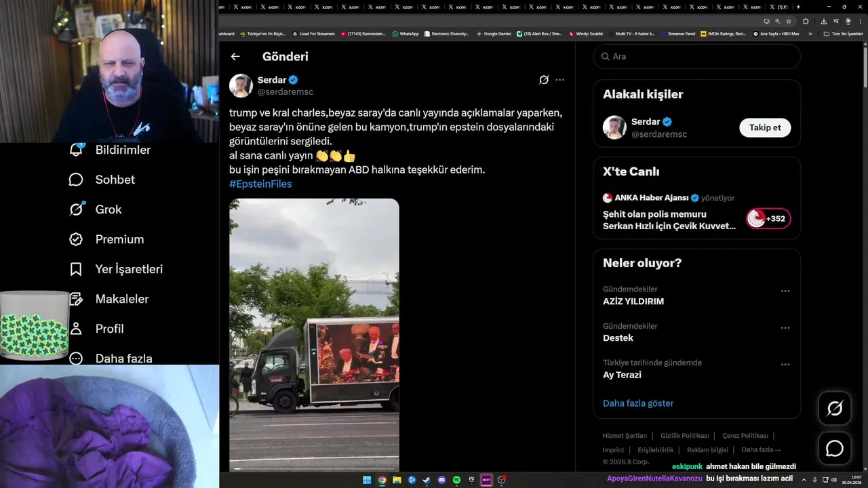This screenshot has width=868, height=488.
Task: Open the Windows Start menu
Action: (367, 480)
